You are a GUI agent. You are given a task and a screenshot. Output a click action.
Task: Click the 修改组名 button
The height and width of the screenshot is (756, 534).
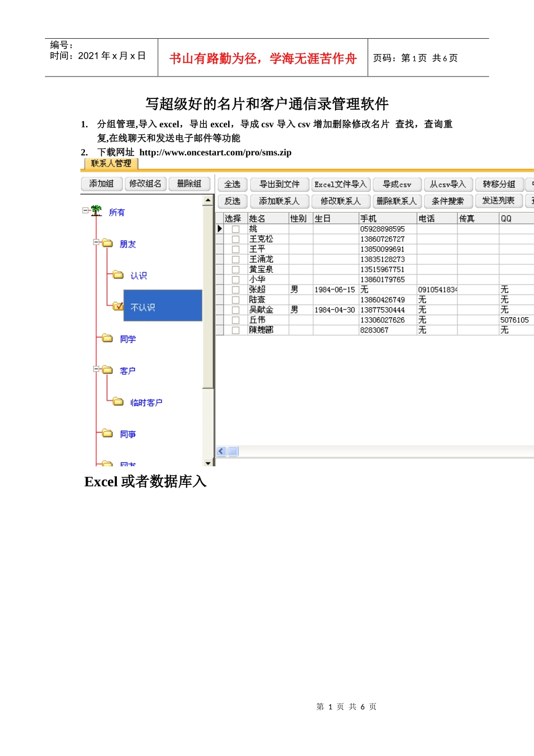(x=145, y=183)
